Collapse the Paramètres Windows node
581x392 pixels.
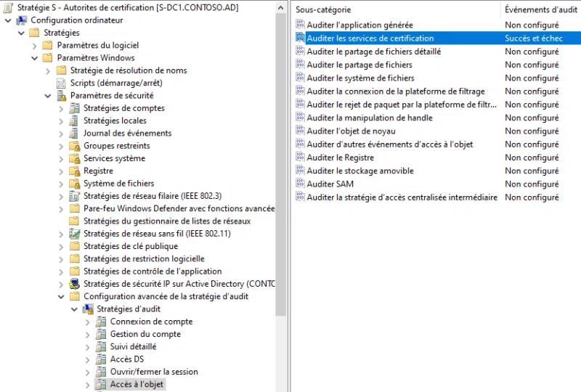click(x=35, y=59)
